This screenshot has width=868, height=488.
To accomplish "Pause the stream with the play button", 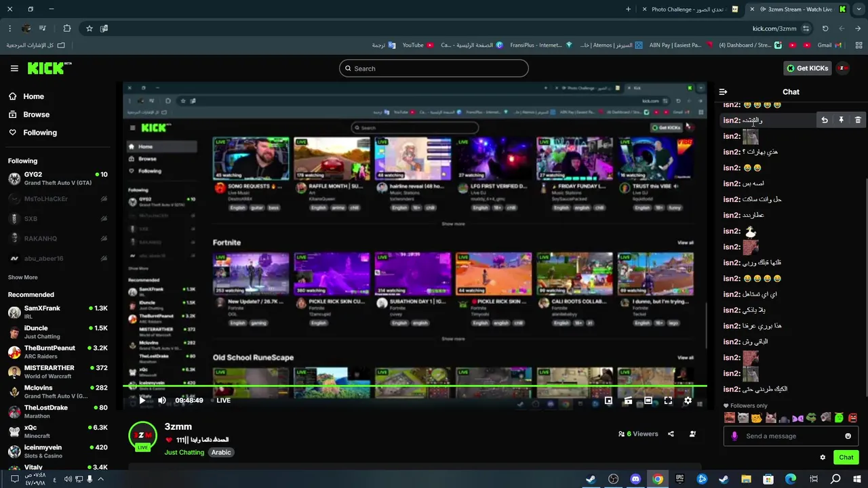I will click(142, 401).
